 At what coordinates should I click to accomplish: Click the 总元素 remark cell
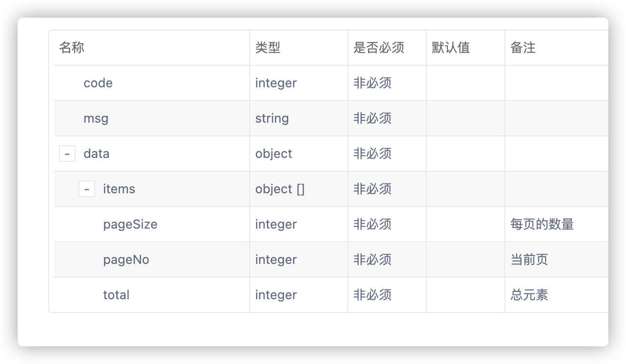coord(529,295)
